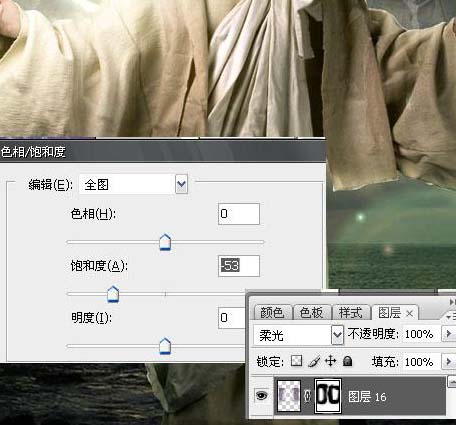
Task: Toggle lock image pixels brush icon
Action: coord(314,361)
